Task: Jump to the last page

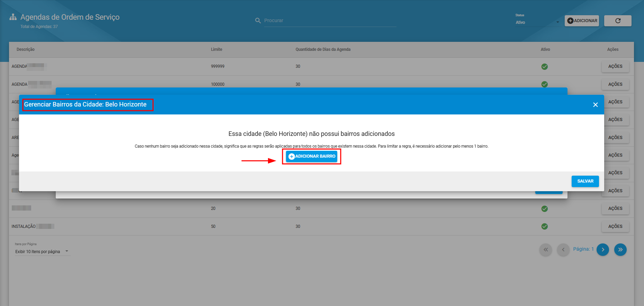Action: tap(620, 250)
